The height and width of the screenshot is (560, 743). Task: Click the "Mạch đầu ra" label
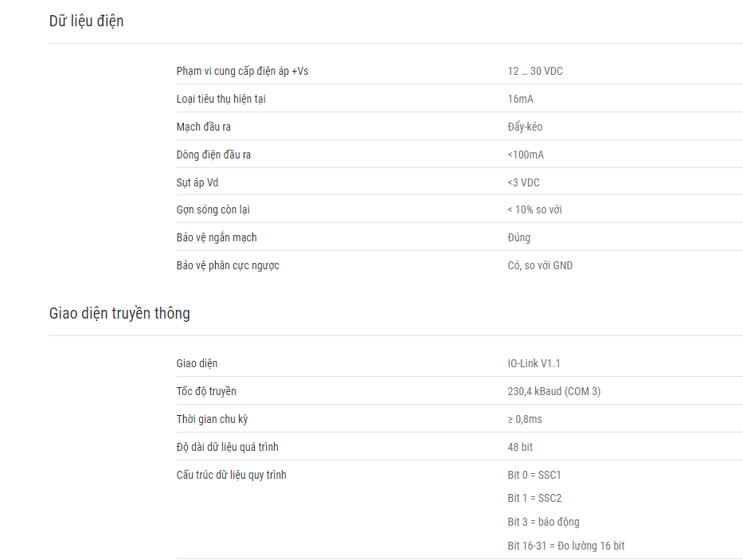coord(204,127)
